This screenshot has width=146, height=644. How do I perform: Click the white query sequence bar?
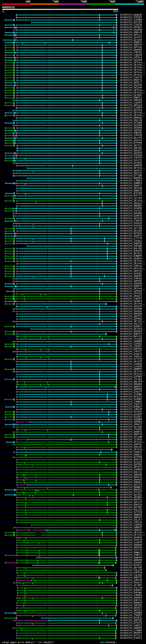60,10
